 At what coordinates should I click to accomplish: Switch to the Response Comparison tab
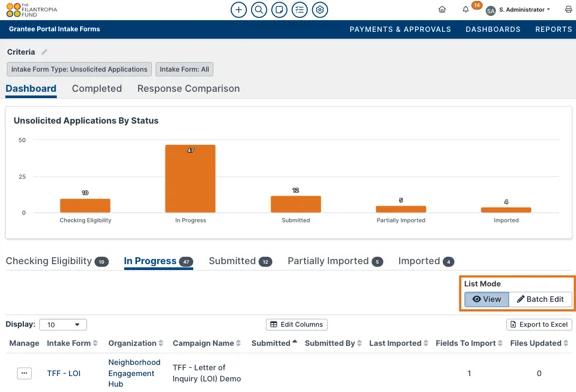click(x=188, y=89)
